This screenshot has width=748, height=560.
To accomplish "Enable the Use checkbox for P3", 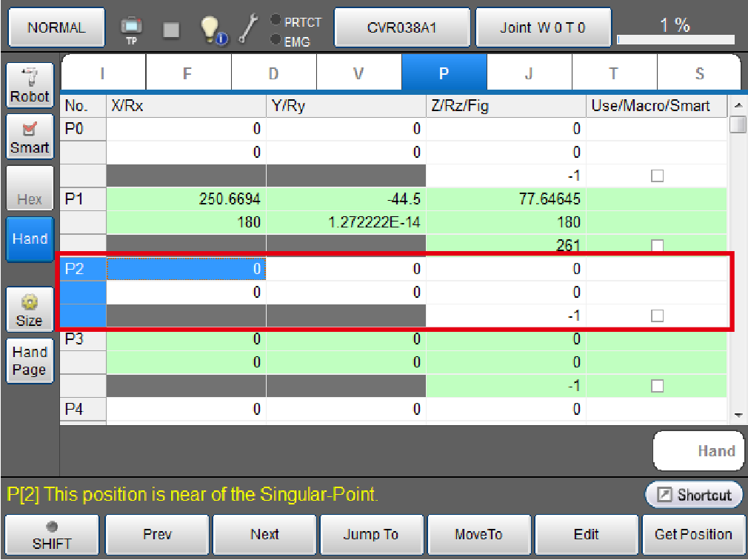I will (x=656, y=386).
